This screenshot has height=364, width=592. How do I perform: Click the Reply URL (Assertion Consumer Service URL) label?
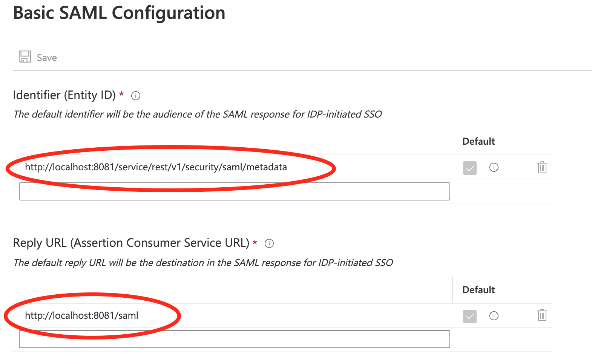click(131, 243)
